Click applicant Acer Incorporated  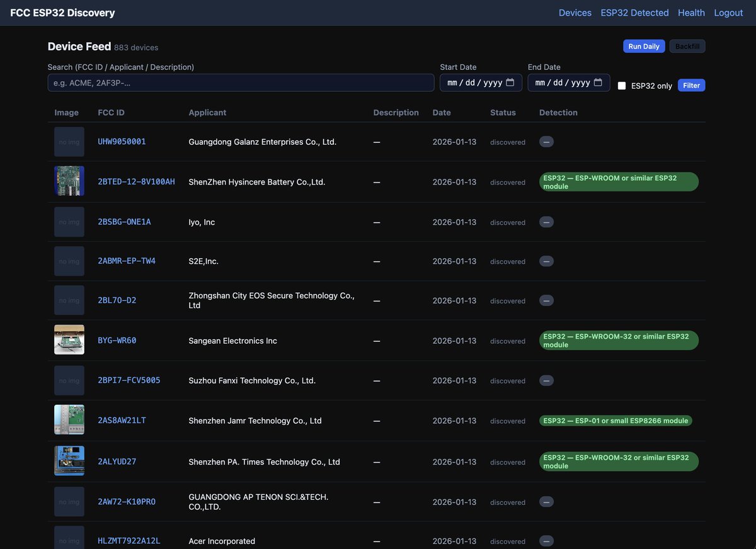[222, 541]
